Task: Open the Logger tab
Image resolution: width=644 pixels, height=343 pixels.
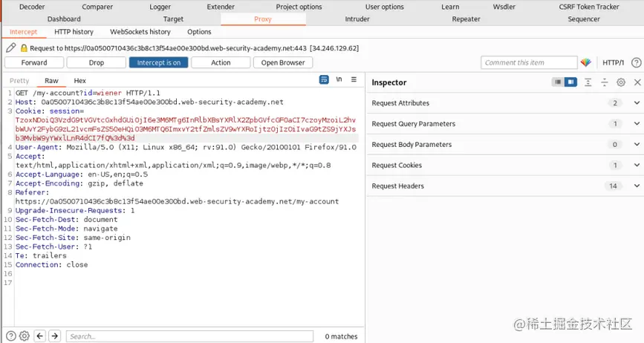Action: 160,7
